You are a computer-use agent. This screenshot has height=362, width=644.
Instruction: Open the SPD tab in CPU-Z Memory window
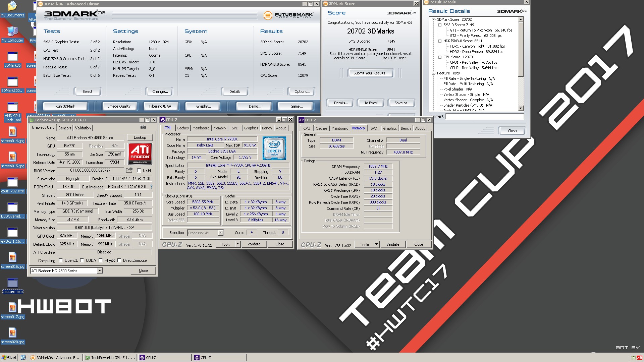pos(374,128)
